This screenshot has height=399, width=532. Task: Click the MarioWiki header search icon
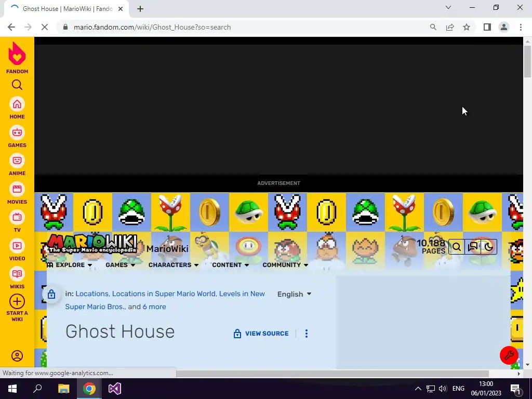click(x=456, y=247)
